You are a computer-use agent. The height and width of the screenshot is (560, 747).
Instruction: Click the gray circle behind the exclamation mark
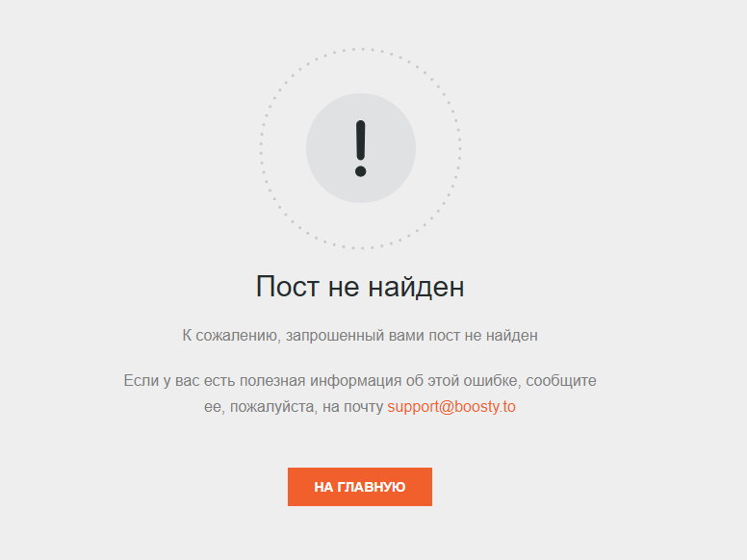(x=361, y=148)
